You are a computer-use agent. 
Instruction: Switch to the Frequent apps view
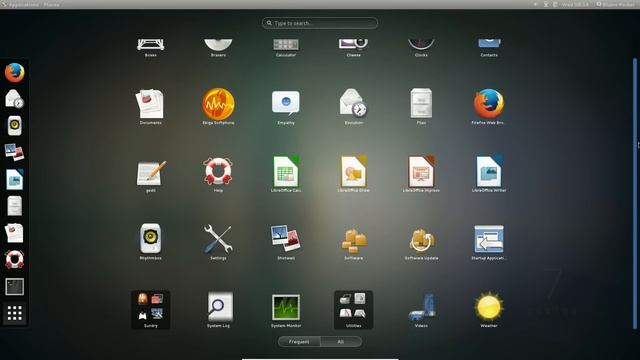pyautogui.click(x=299, y=342)
